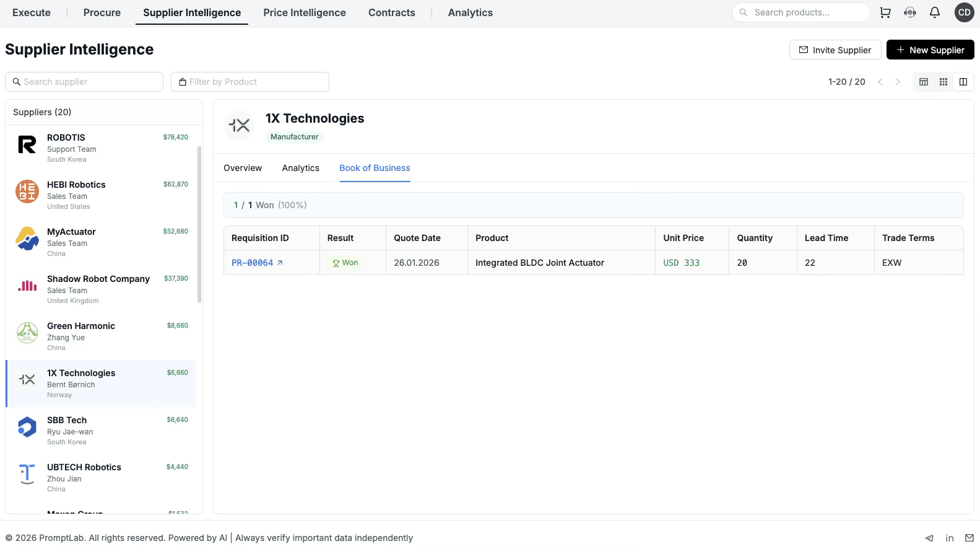The image size is (980, 549).
Task: Click the SBB Tech logo
Action: pyautogui.click(x=27, y=427)
